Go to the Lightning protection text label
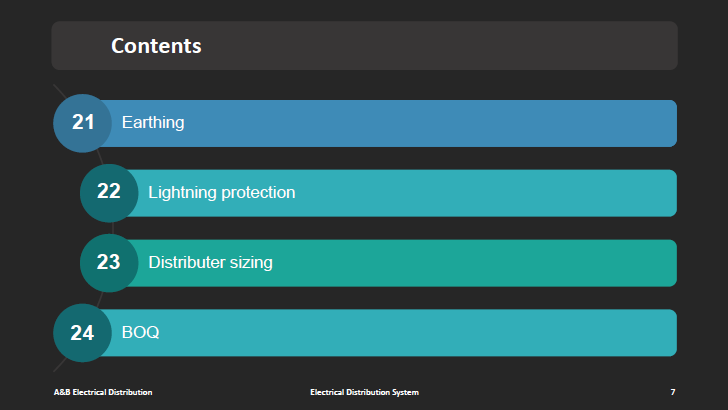The width and height of the screenshot is (728, 410). pyautogui.click(x=221, y=193)
